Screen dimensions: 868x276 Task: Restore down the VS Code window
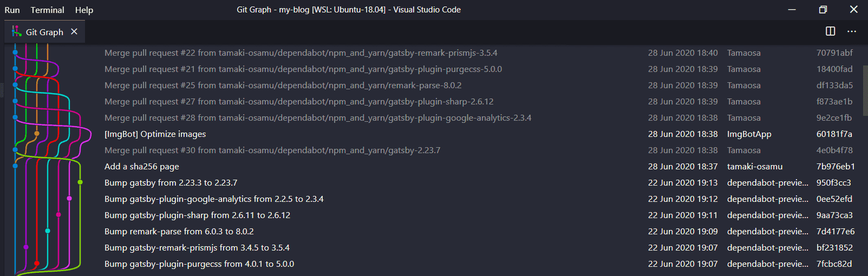point(823,10)
